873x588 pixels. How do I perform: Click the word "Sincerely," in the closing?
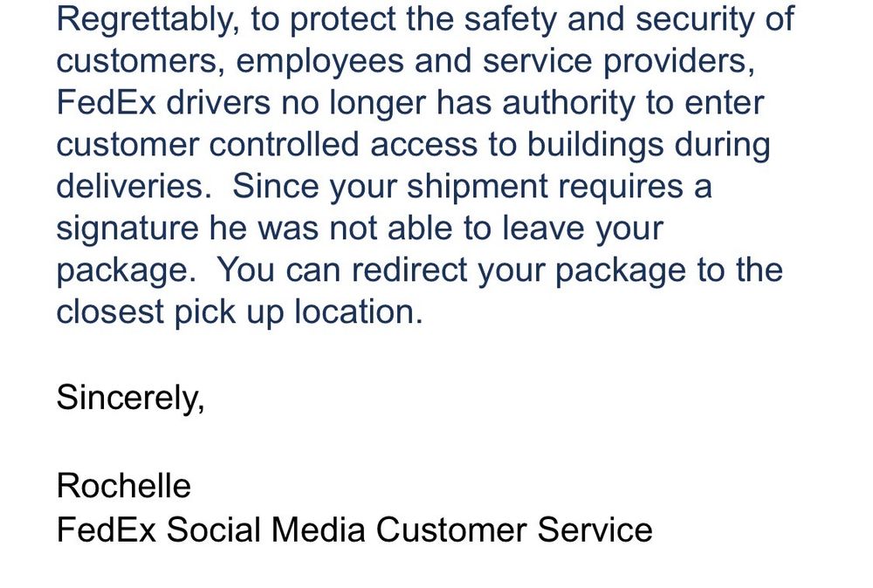click(130, 398)
